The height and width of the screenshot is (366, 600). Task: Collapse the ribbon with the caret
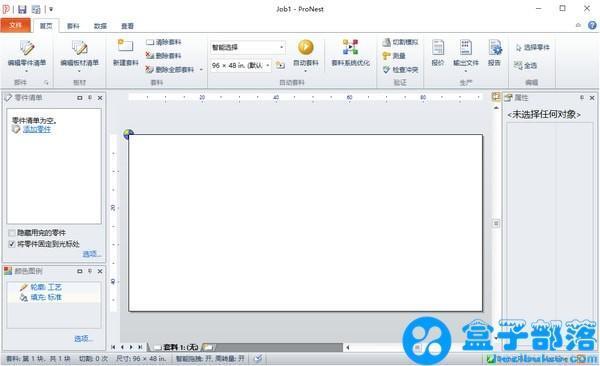pos(578,25)
